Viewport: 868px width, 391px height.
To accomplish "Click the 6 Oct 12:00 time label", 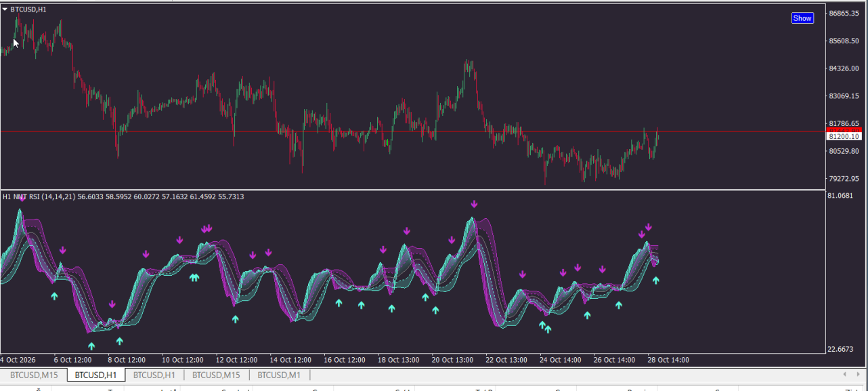I will click(x=73, y=360).
